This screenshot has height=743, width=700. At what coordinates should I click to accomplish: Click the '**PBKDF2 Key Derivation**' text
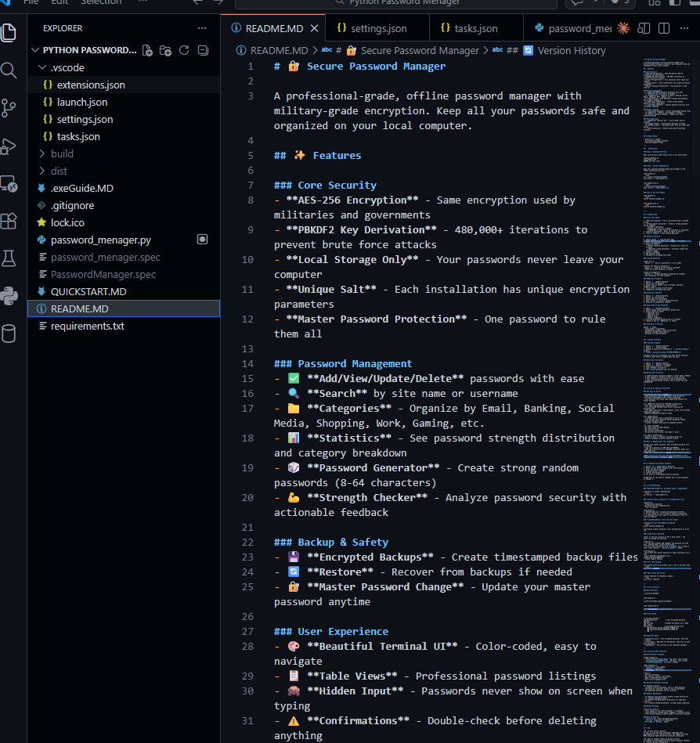tap(361, 230)
